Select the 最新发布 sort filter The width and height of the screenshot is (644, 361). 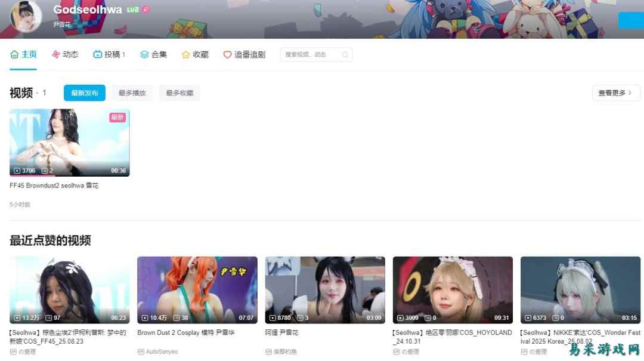(85, 93)
